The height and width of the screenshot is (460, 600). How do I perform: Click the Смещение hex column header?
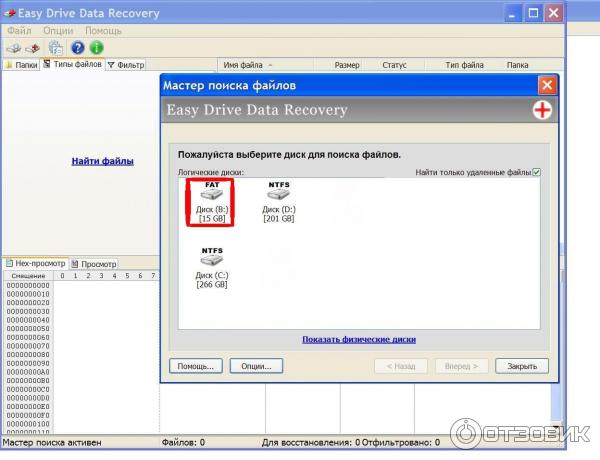28,276
